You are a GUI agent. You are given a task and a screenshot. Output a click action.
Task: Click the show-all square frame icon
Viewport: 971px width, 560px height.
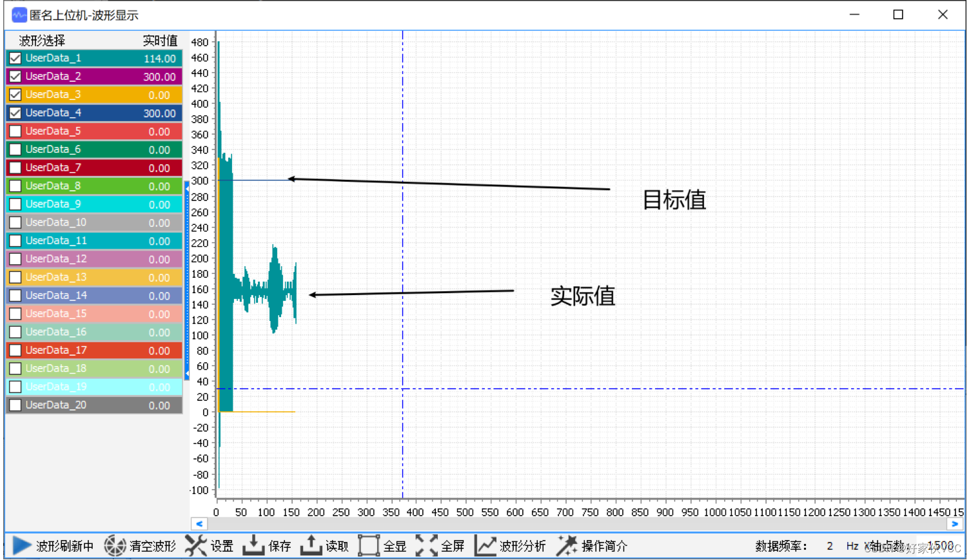click(369, 546)
